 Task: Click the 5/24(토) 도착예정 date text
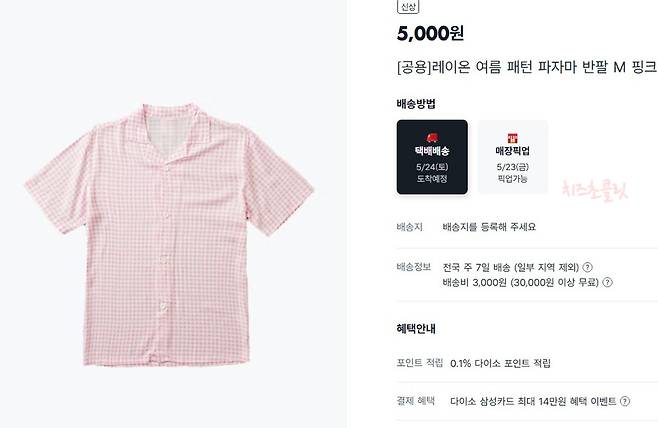coord(432,173)
